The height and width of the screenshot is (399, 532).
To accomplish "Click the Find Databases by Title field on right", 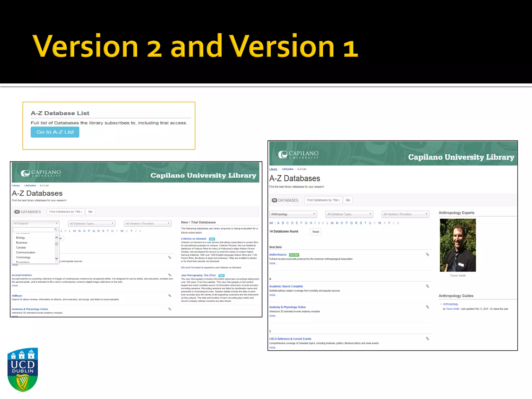I will [323, 200].
